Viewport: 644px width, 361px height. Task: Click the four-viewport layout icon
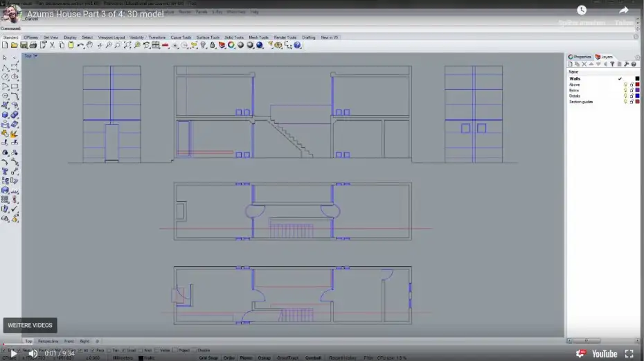[156, 45]
